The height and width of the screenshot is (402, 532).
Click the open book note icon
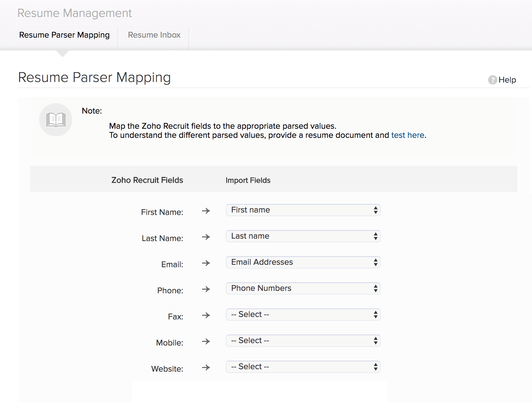coord(56,120)
